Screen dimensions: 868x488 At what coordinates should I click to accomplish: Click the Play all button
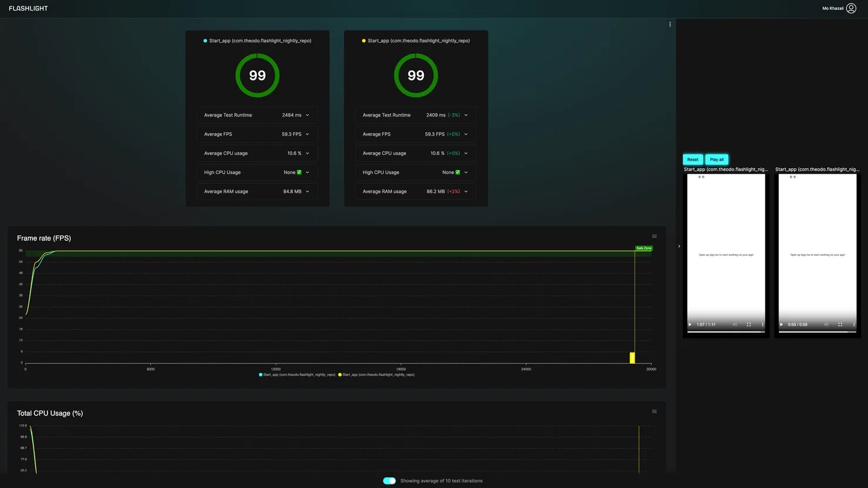click(x=717, y=160)
